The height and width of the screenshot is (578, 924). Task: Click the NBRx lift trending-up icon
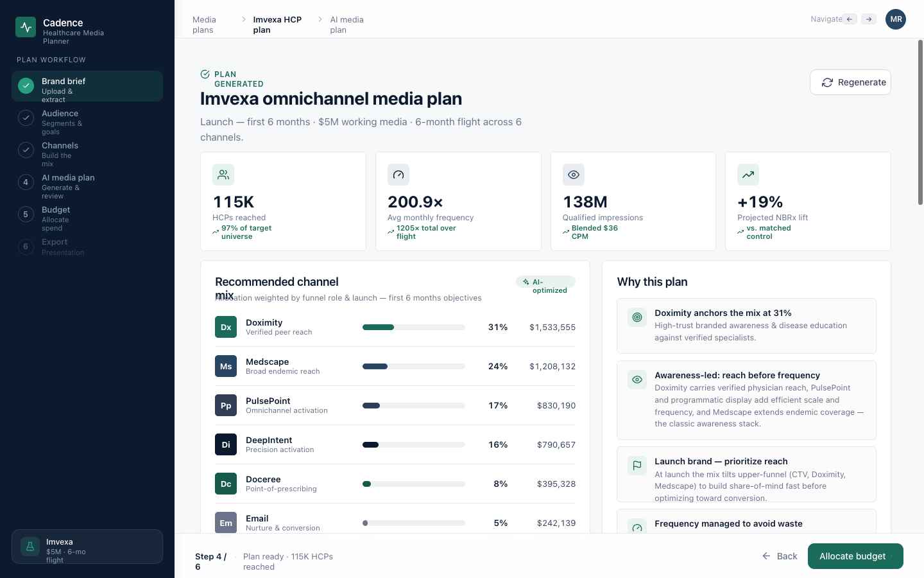click(x=748, y=175)
